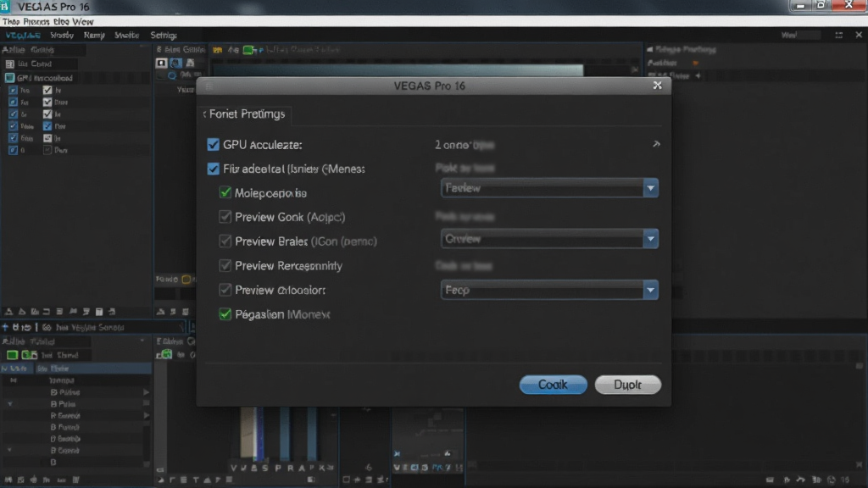
Task: Open the Kemy menu
Action: (x=94, y=35)
